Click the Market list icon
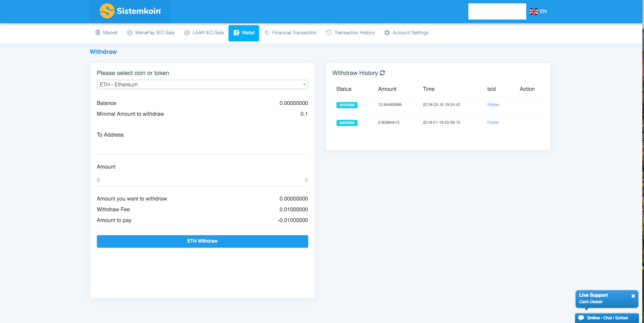The width and height of the screenshot is (644, 323). coord(98,33)
